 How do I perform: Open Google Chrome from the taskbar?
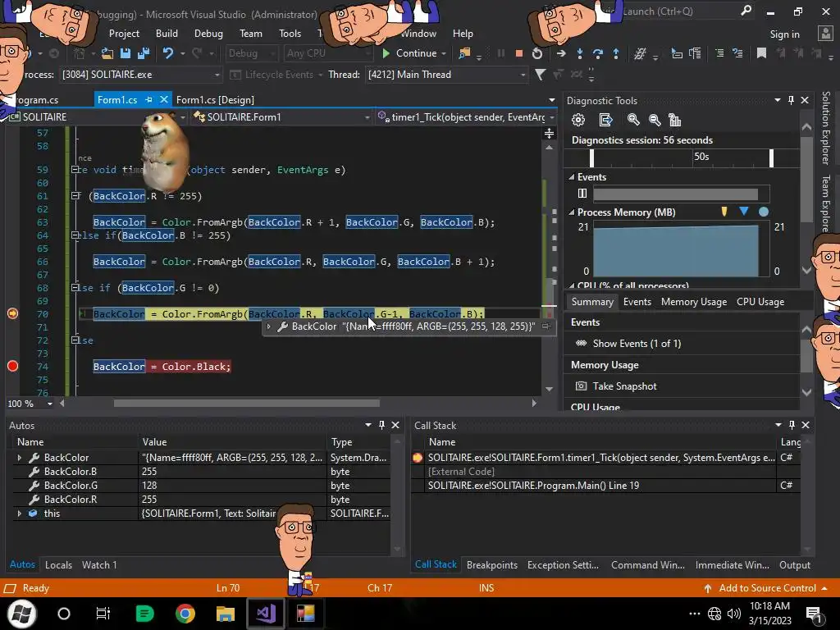coord(185,614)
